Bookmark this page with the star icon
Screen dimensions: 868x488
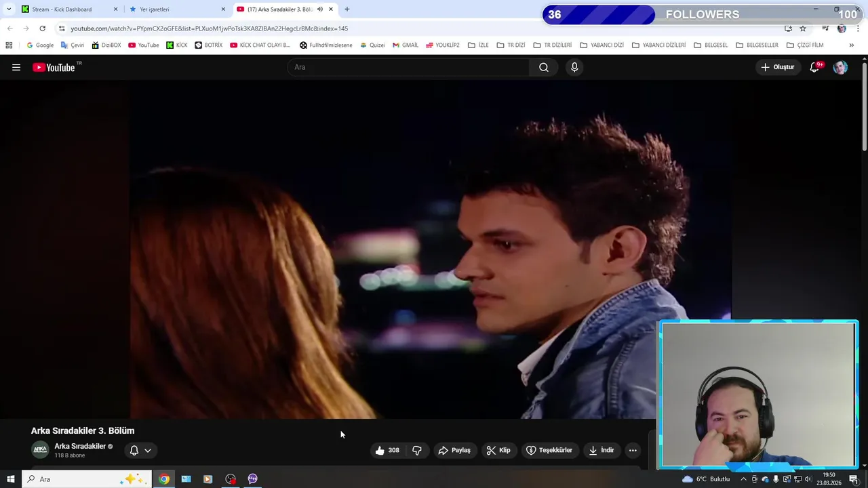coord(803,28)
